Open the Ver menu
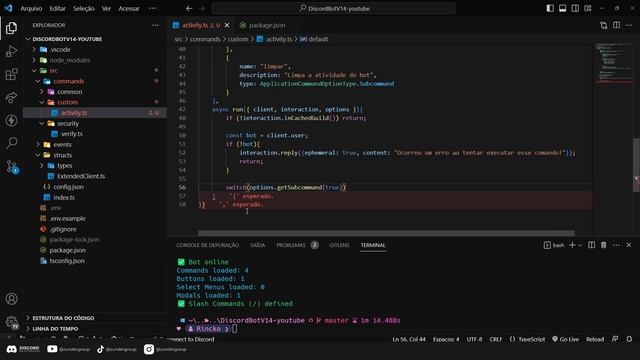Viewport: 640px width, 360px height. click(x=106, y=8)
